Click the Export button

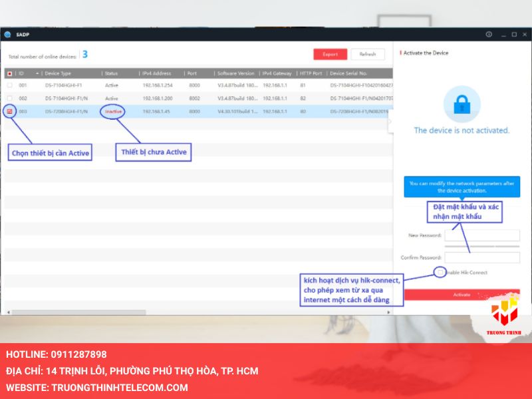330,55
